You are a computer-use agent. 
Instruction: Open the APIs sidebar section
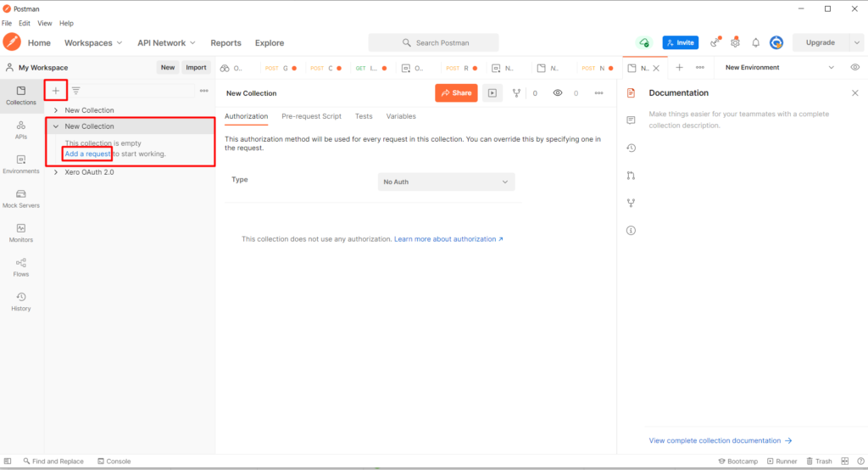(x=21, y=131)
